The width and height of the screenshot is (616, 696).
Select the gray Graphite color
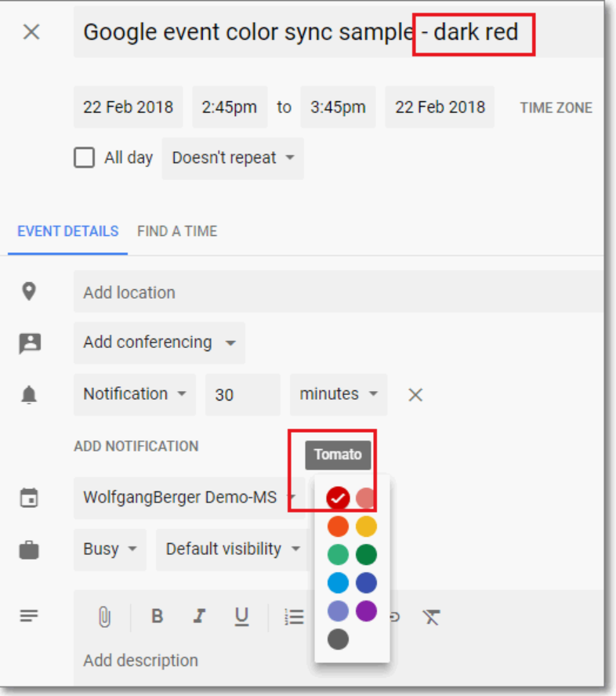[338, 640]
